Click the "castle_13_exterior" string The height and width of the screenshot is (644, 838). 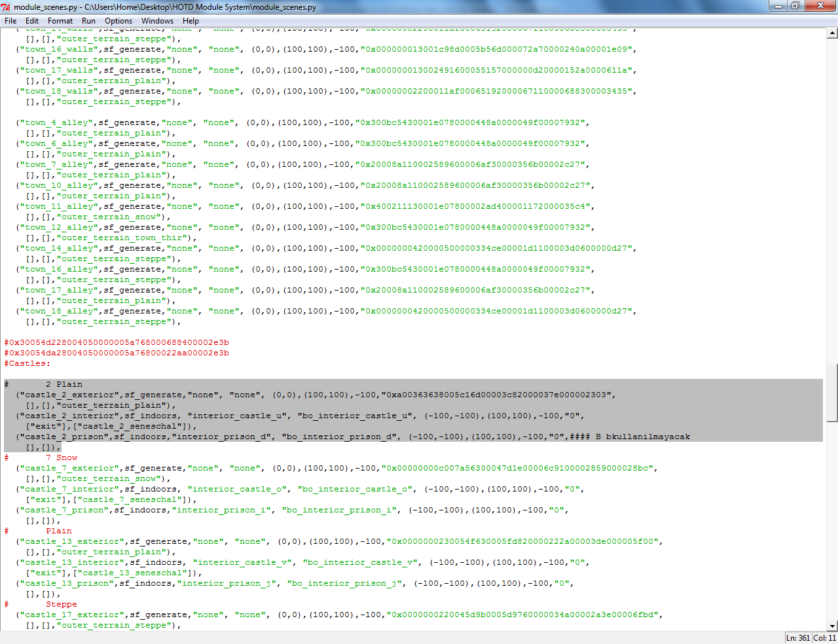[x=73, y=541]
